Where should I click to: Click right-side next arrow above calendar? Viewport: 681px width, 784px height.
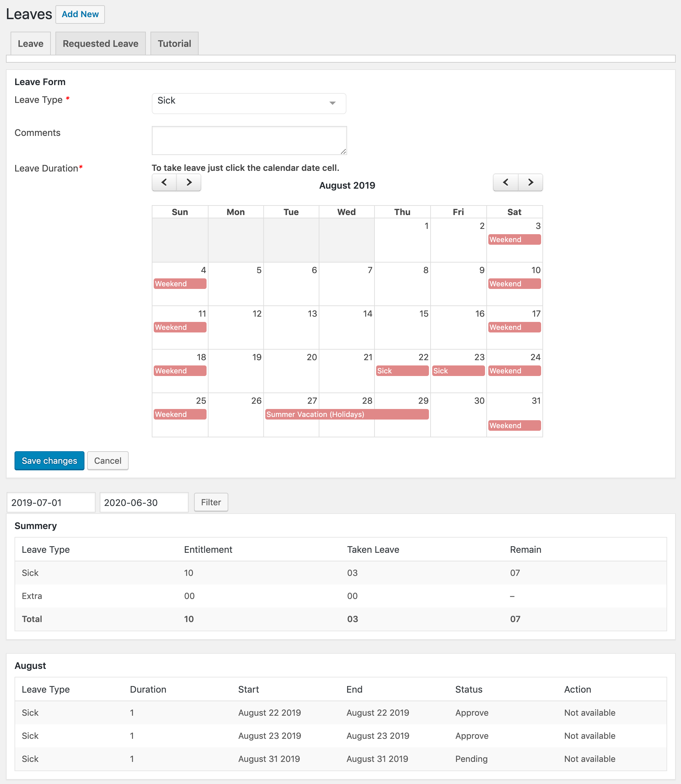(531, 182)
